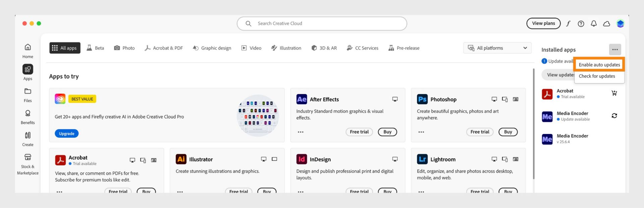Start Photoshop Free trial
This screenshot has width=644, height=208.
click(480, 132)
